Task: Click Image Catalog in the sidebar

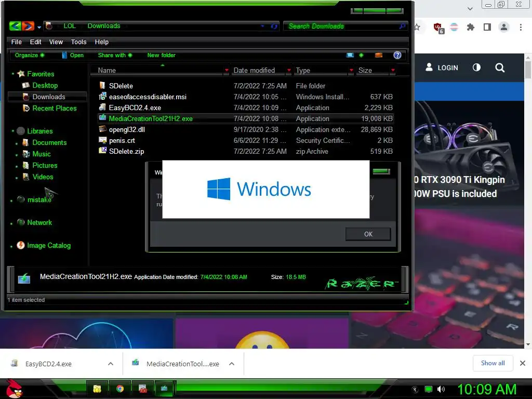Action: (x=48, y=245)
